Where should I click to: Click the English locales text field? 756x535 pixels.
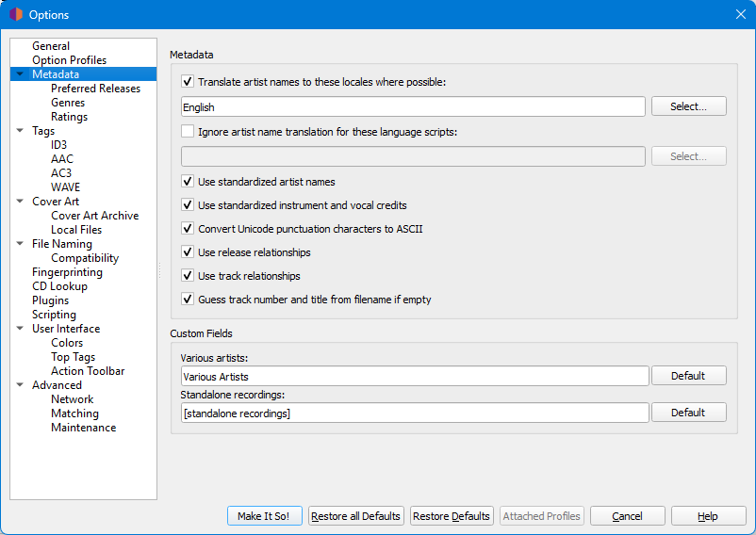pyautogui.click(x=413, y=106)
